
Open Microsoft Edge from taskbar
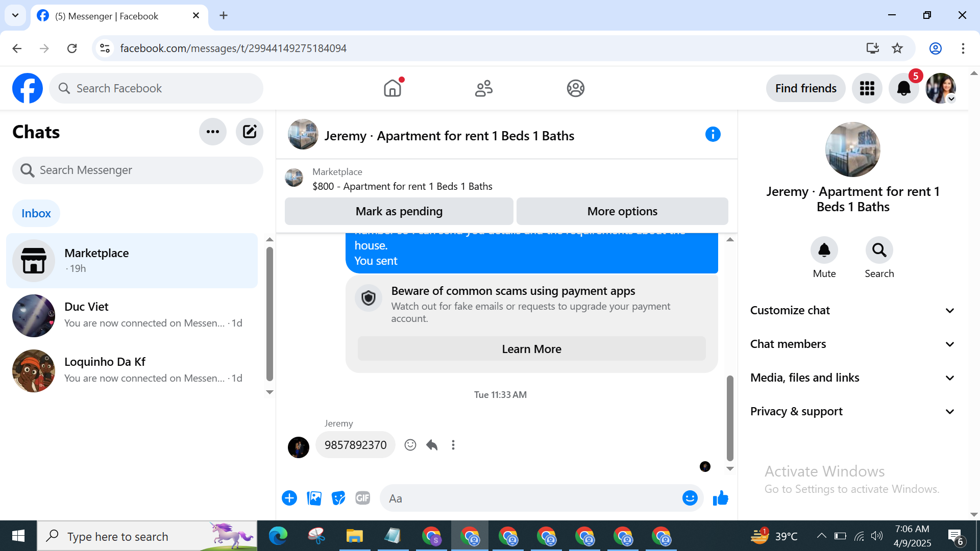click(x=278, y=536)
